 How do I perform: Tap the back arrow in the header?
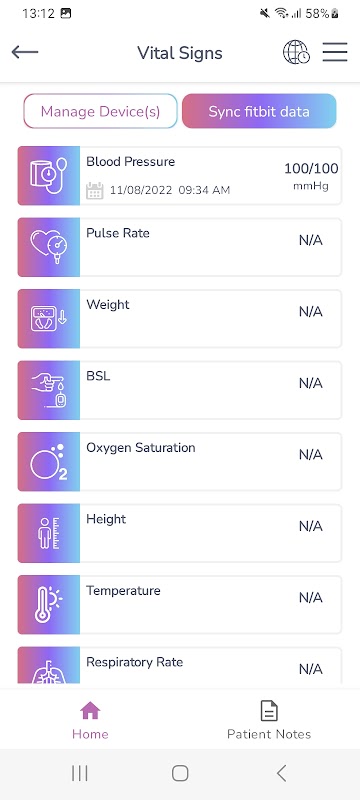pyautogui.click(x=24, y=52)
